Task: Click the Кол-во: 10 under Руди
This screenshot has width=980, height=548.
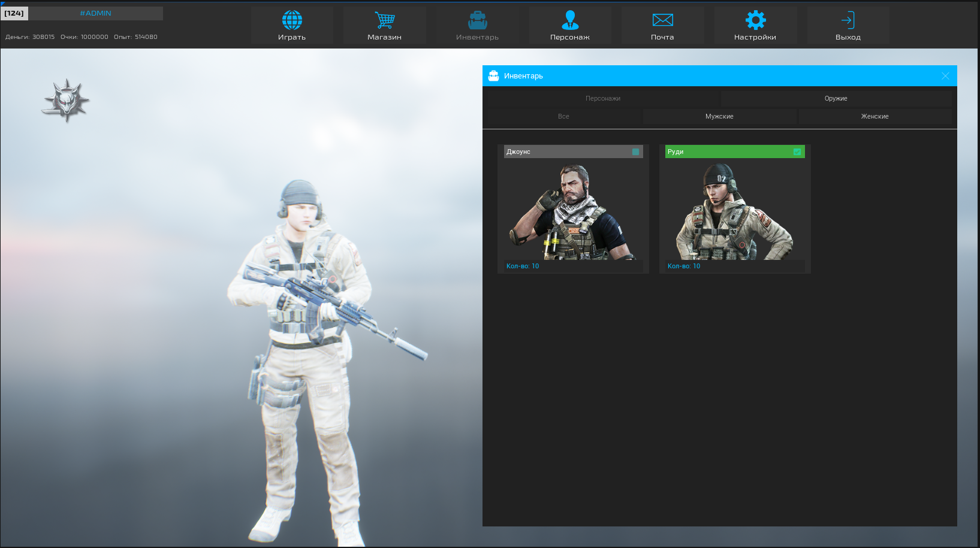Action: pyautogui.click(x=684, y=267)
